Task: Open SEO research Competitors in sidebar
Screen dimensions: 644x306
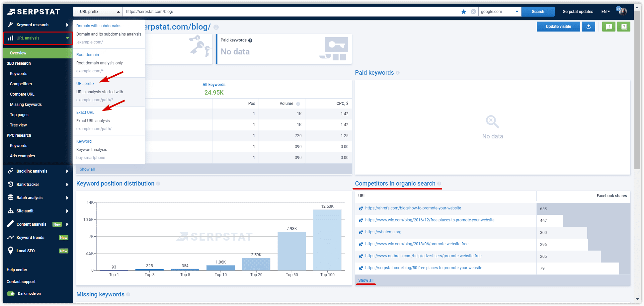Action: pos(21,84)
